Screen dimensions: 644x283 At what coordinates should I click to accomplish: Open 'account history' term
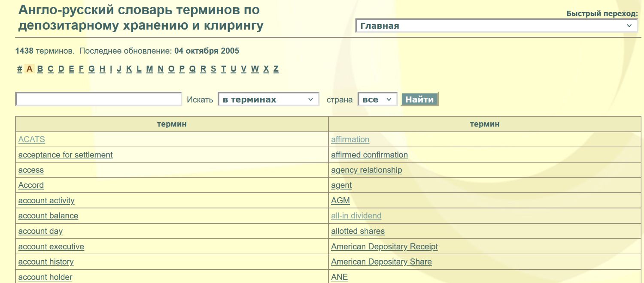(46, 262)
